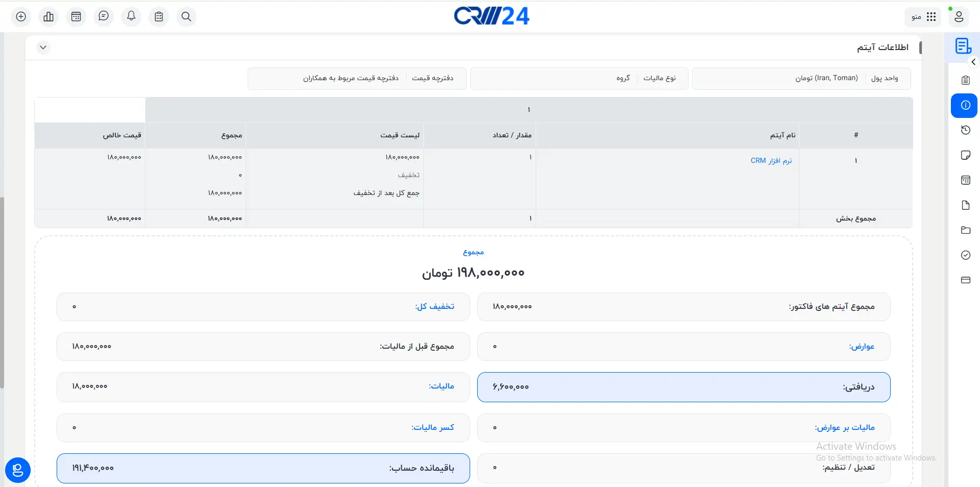Collapse the right sidebar with arrow
Image resolution: width=980 pixels, height=487 pixels.
point(973,62)
